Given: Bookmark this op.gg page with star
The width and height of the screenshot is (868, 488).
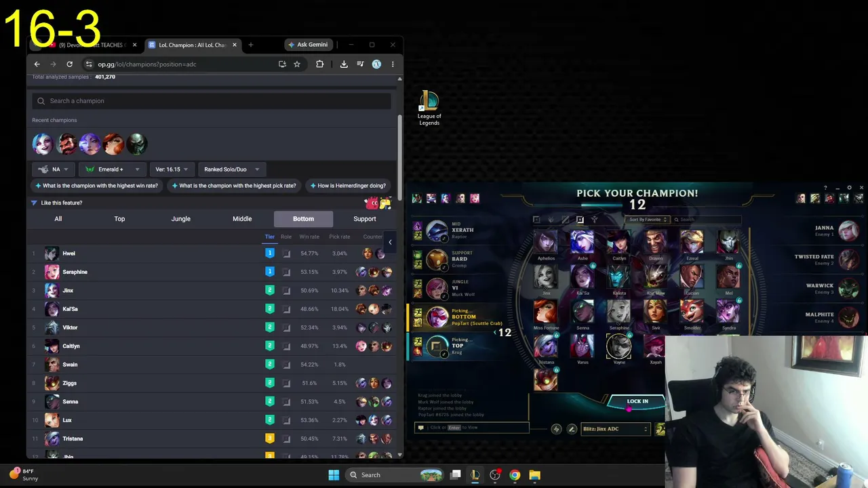Looking at the screenshot, I should [297, 64].
